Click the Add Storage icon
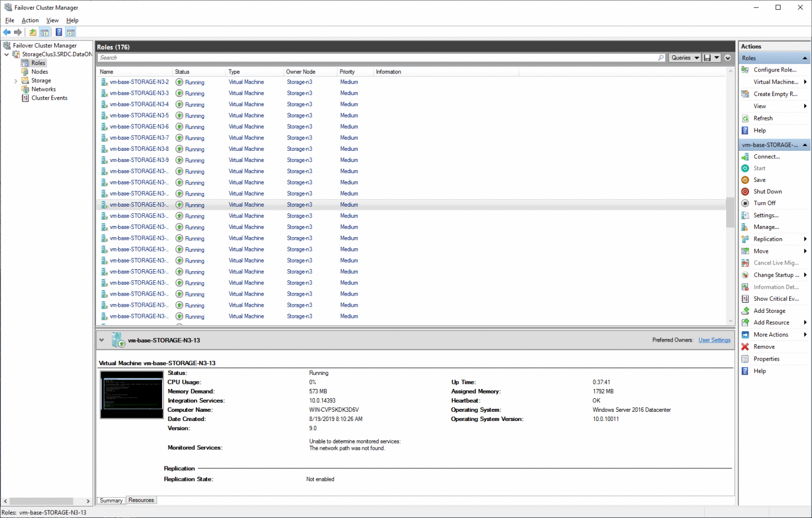Screen dimensions: 812x518 point(745,311)
